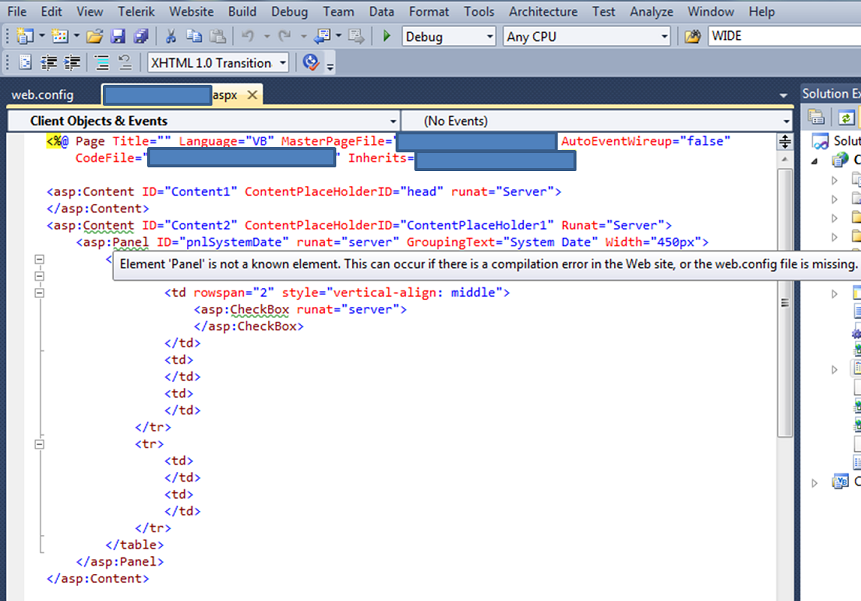Start debugging with the green play icon
The image size is (861, 601).
(385, 35)
